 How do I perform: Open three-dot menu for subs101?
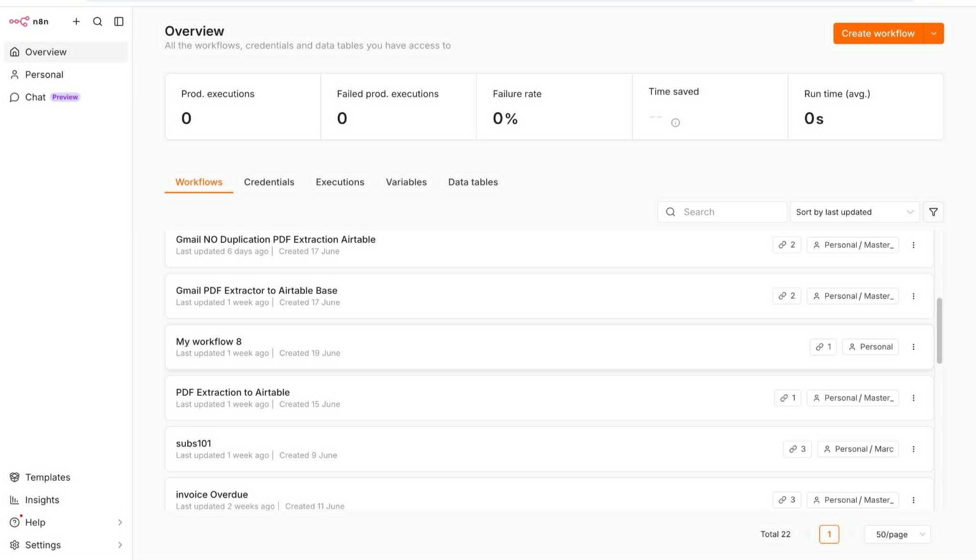(x=914, y=449)
